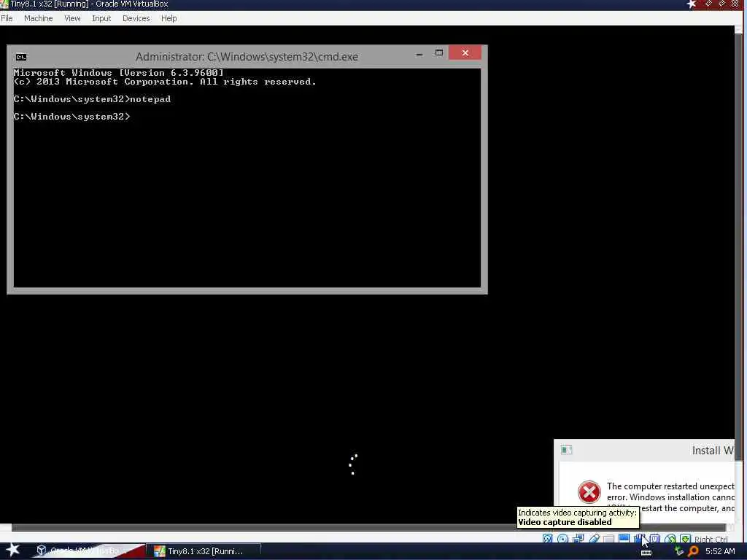Open the Devices menu
747x560 pixels.
tap(136, 18)
